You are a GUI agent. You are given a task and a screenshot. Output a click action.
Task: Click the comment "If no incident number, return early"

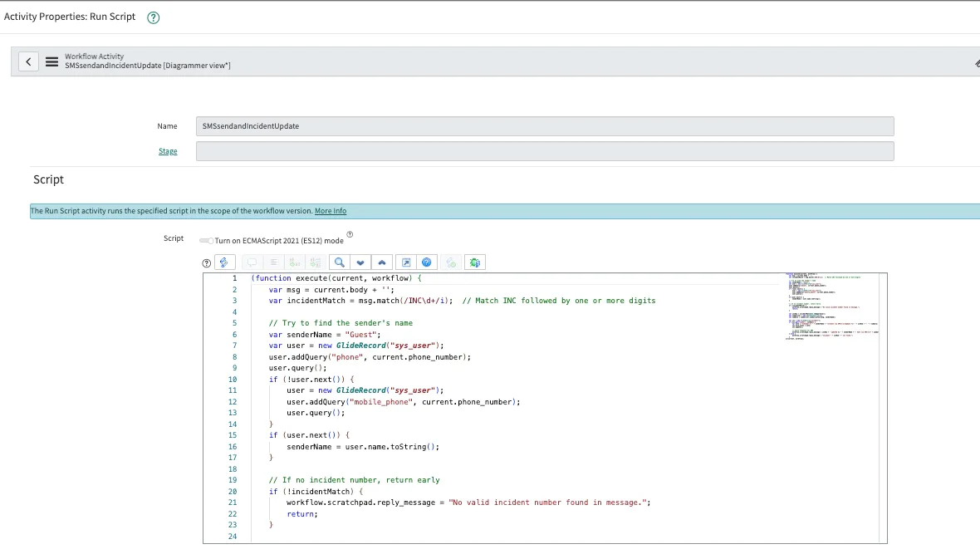(x=355, y=480)
